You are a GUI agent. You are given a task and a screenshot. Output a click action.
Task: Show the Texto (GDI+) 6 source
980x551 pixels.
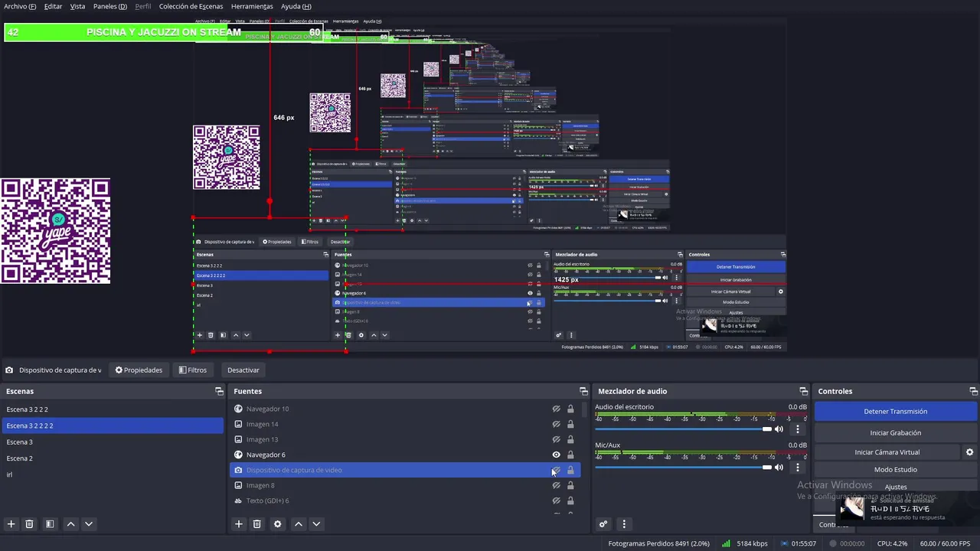tap(557, 500)
